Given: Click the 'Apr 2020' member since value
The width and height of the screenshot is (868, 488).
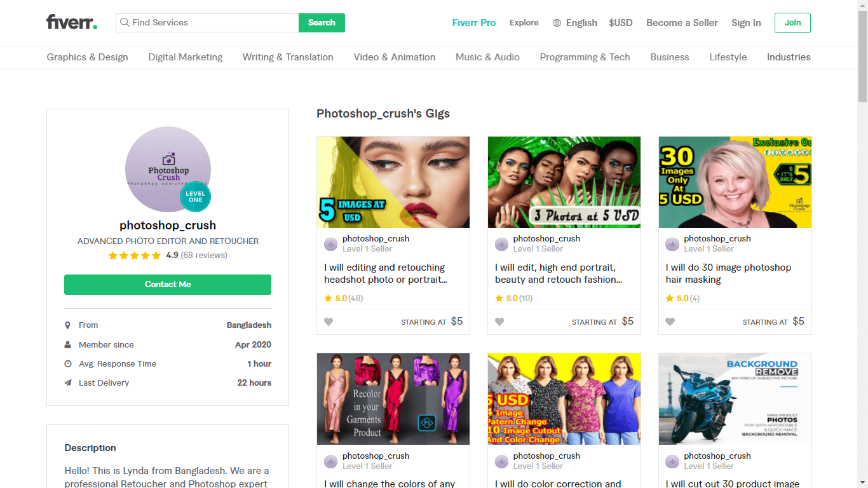Looking at the screenshot, I should (253, 345).
